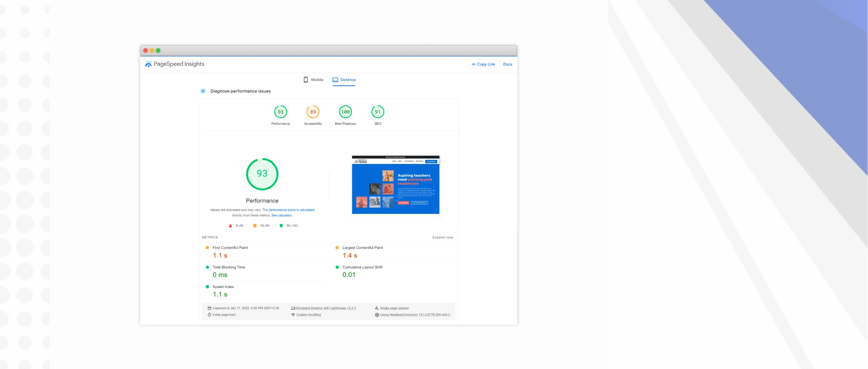This screenshot has height=369, width=868.
Task: Click the Cumulative Layout Shift metric label
Action: 362,267
